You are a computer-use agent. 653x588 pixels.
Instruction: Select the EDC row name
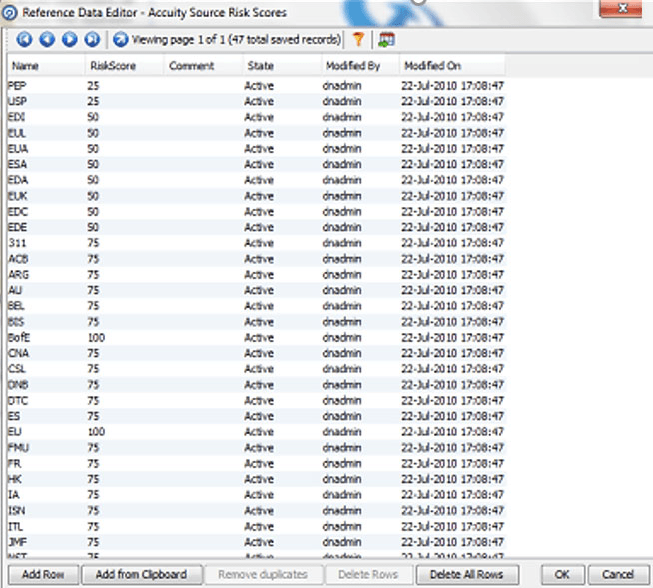[x=18, y=212]
